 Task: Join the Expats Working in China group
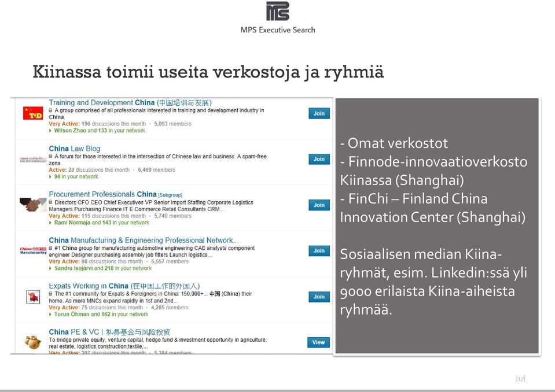click(319, 297)
